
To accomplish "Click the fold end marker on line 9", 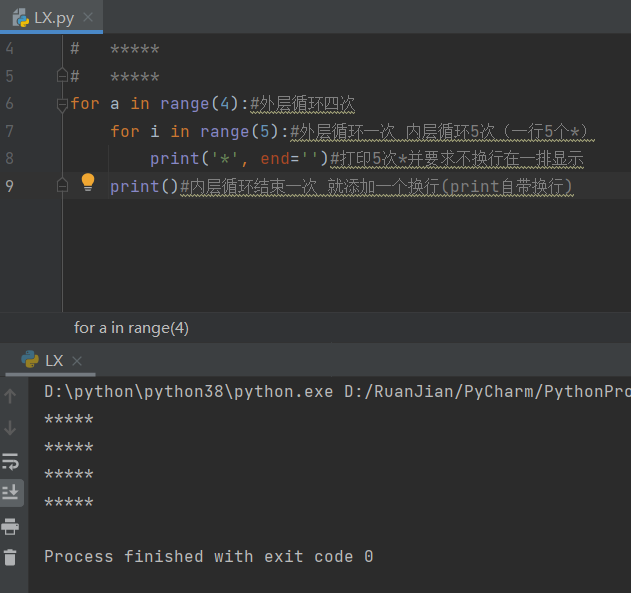I will click(x=62, y=186).
